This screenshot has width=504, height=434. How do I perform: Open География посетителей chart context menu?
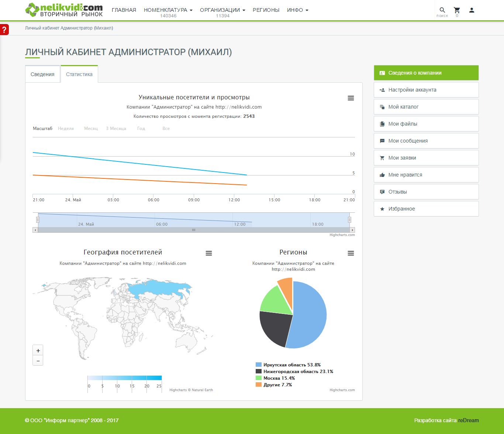pyautogui.click(x=209, y=253)
